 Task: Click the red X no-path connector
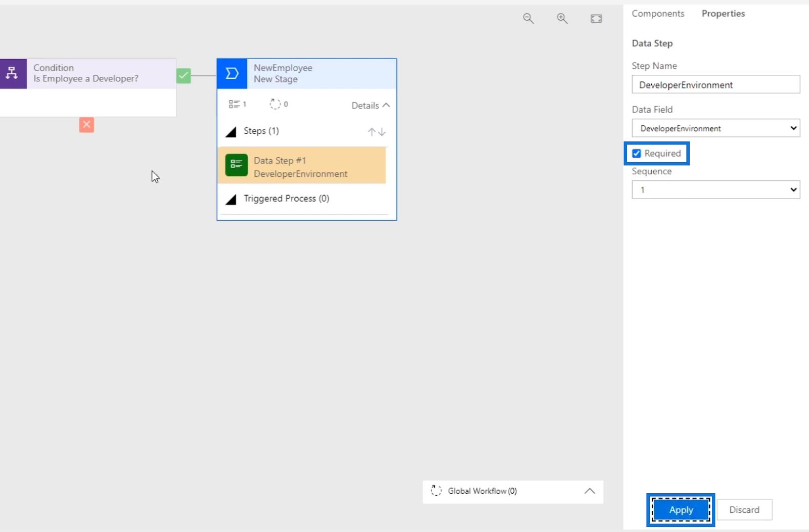click(x=86, y=125)
